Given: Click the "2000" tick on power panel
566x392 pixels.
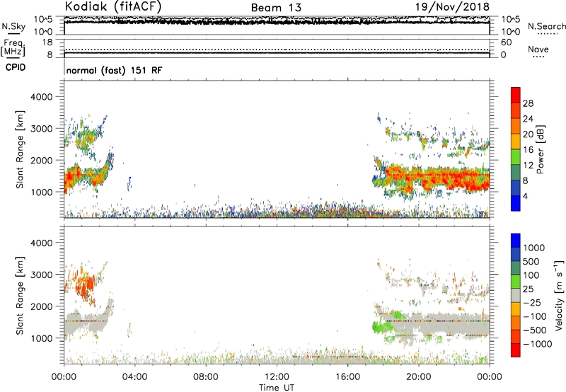Looking at the screenshot, I should [x=42, y=160].
